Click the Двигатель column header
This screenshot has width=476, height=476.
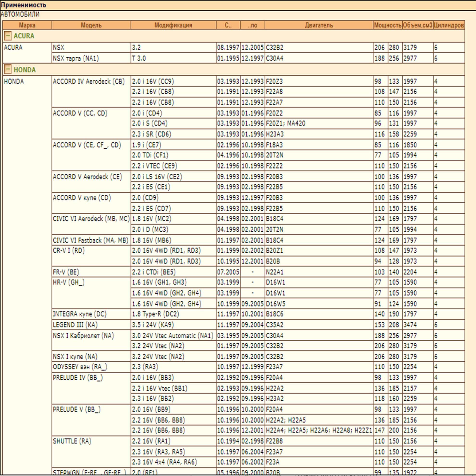pyautogui.click(x=319, y=25)
